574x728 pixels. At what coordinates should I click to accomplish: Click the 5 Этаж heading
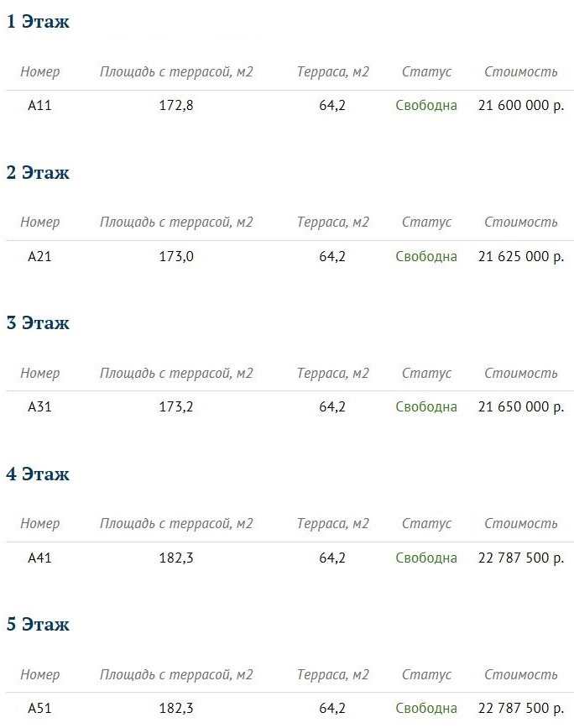pos(38,624)
